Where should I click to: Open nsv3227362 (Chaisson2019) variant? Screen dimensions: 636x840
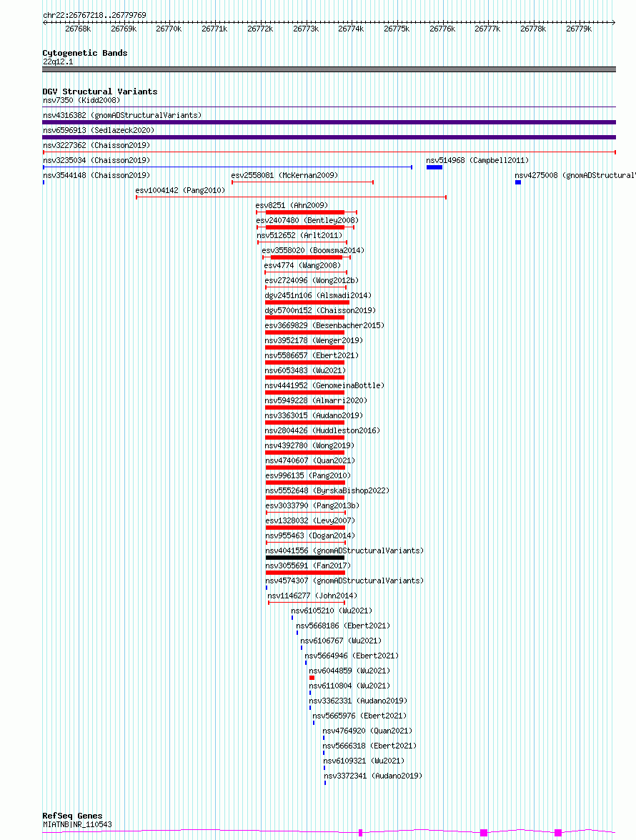tap(96, 145)
